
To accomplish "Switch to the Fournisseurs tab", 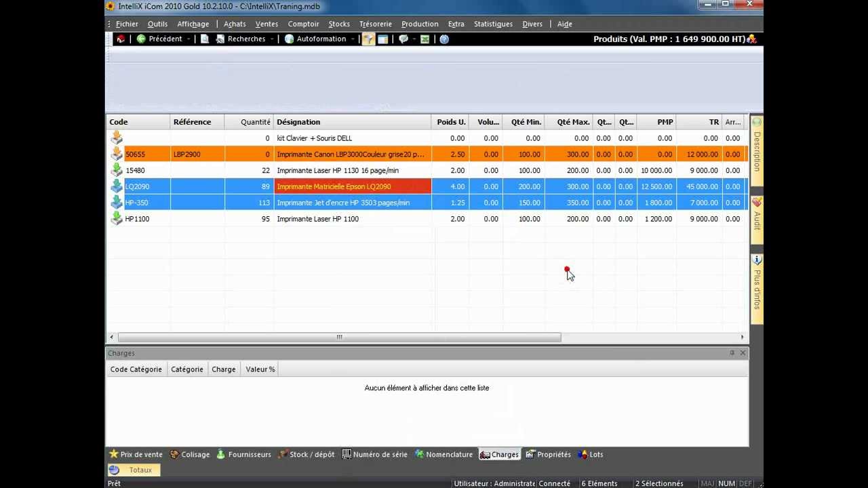I will click(243, 455).
